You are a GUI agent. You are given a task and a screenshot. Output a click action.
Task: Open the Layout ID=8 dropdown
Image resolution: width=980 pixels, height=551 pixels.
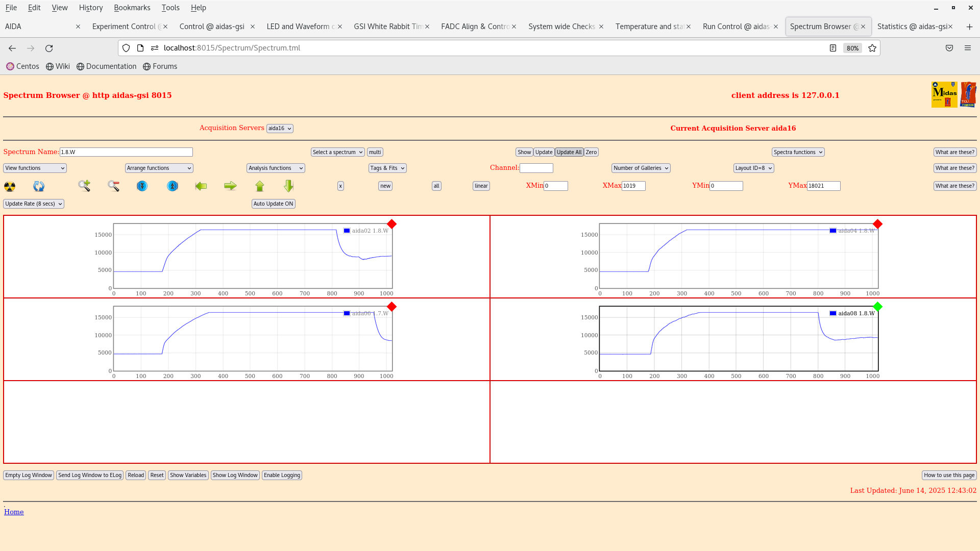click(753, 168)
